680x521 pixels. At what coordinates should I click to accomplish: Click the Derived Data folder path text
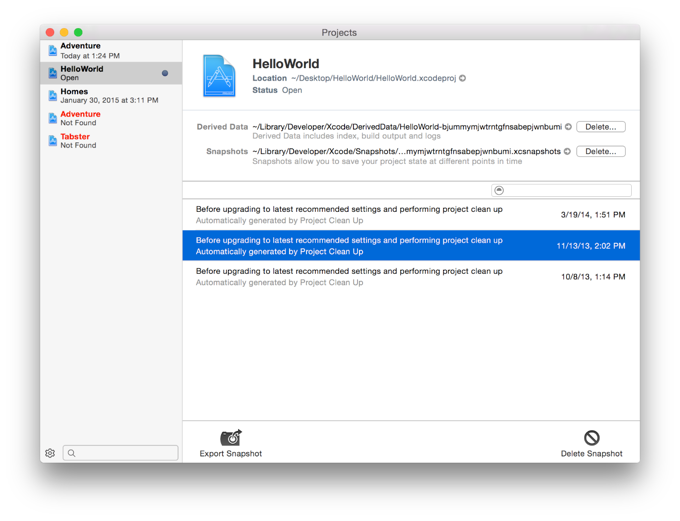407,127
